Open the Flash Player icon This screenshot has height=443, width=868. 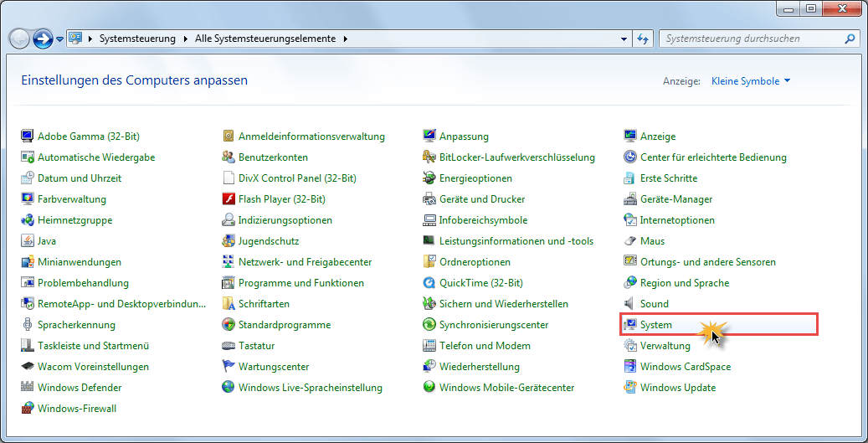click(x=229, y=198)
